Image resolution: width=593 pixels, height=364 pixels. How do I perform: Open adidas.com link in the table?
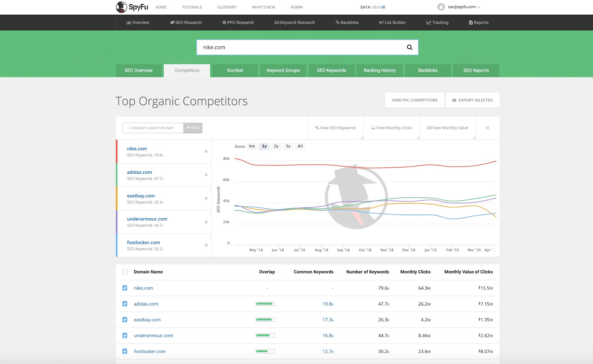tap(146, 304)
